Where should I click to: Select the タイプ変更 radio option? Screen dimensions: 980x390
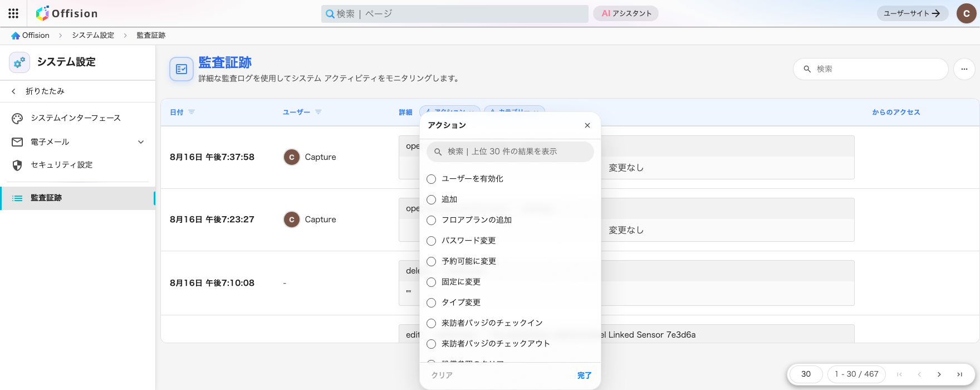coord(431,303)
